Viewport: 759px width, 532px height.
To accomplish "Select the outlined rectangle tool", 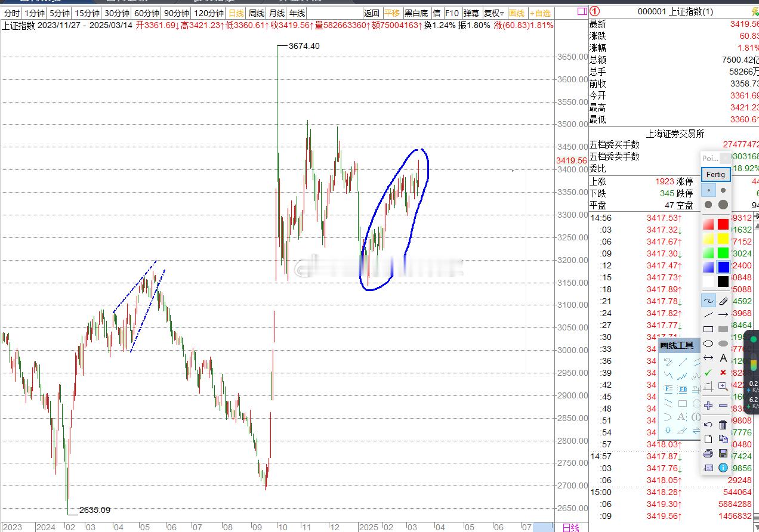I will pos(708,329).
